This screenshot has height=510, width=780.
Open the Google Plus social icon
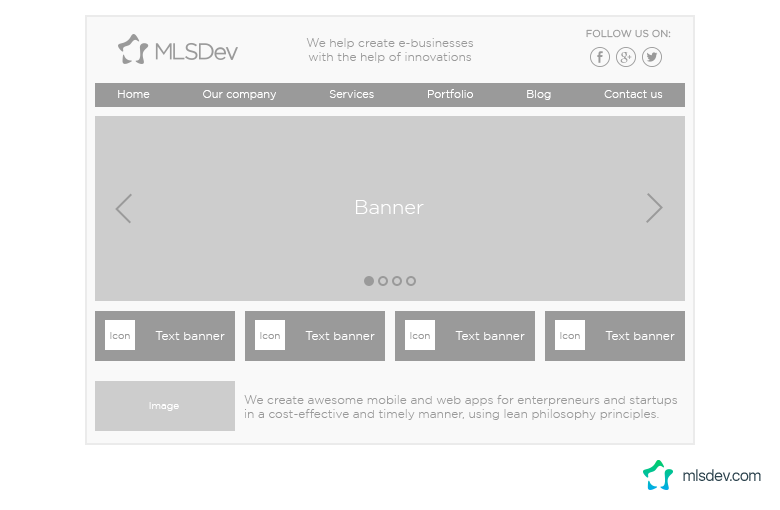tap(625, 57)
